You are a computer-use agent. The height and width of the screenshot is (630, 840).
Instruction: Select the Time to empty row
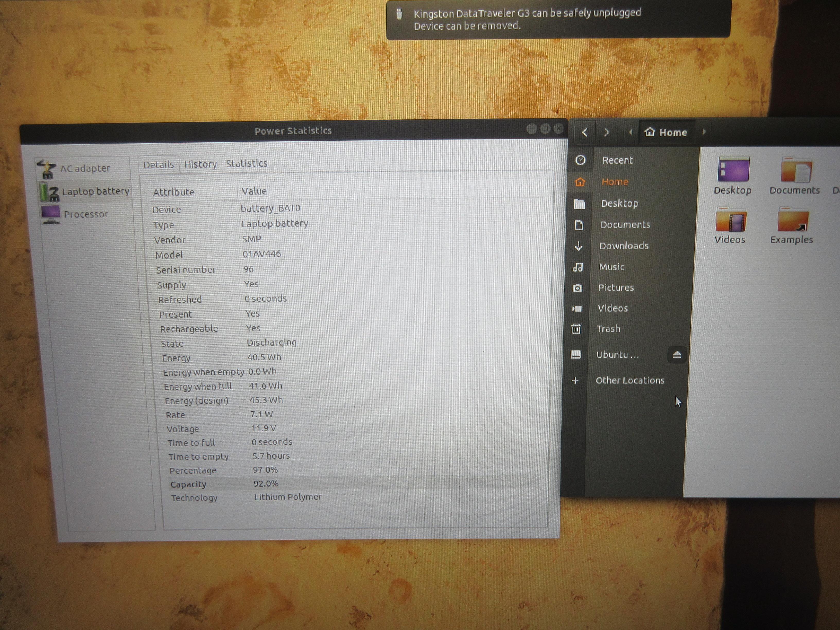pyautogui.click(x=353, y=456)
